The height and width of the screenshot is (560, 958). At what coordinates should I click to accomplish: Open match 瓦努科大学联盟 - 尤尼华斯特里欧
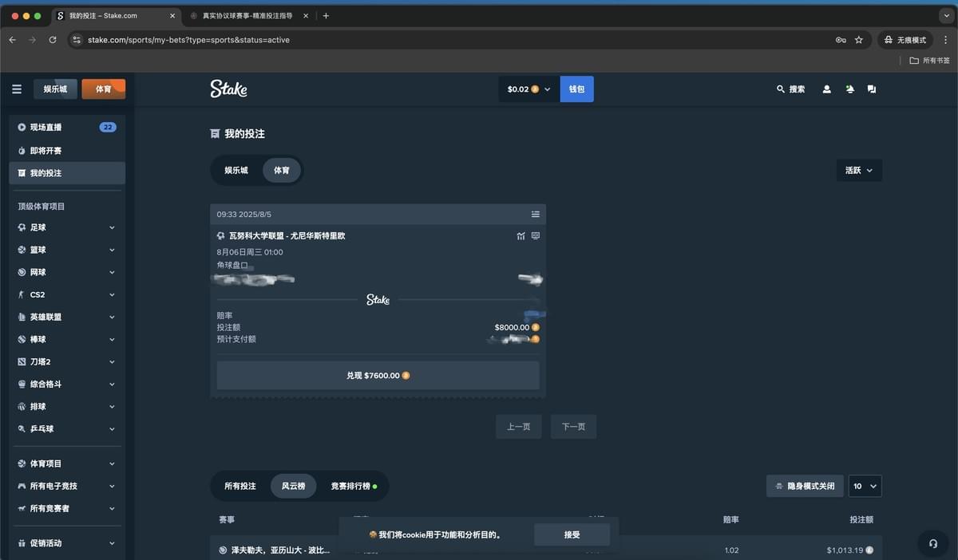click(x=287, y=236)
